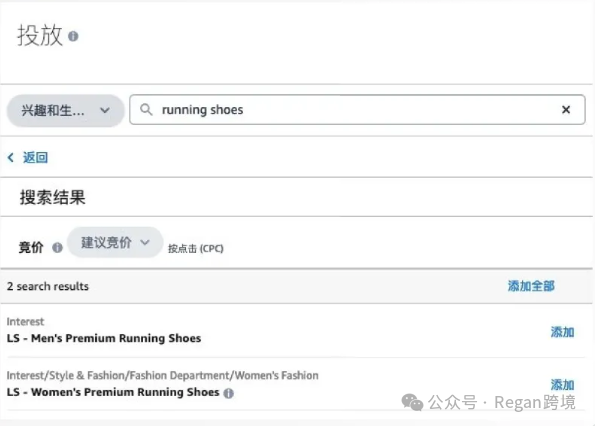Click info icon after Women's Premium Running Shoes
This screenshot has width=595, height=426.
coord(228,393)
